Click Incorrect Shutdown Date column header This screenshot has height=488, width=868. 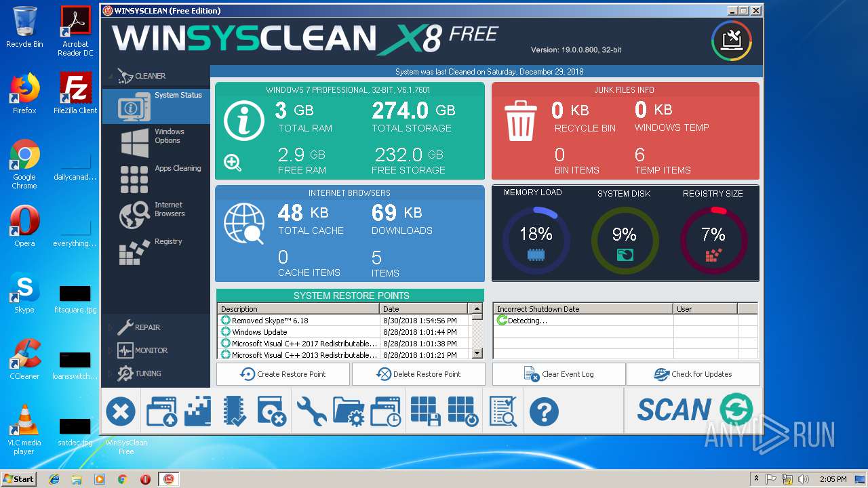tap(583, 309)
